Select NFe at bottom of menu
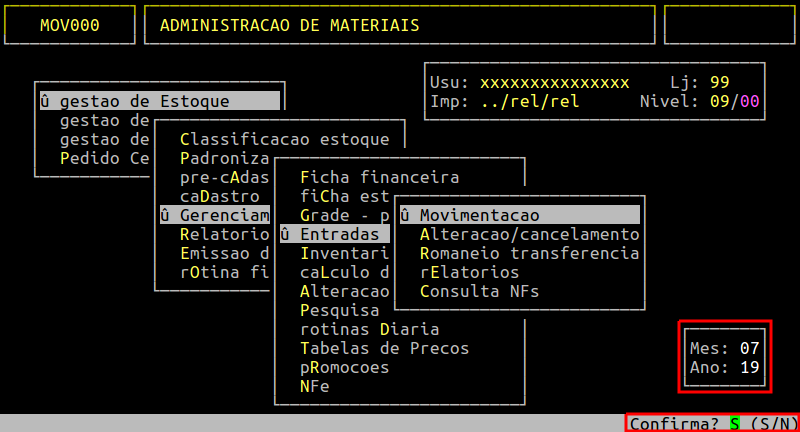 point(314,386)
